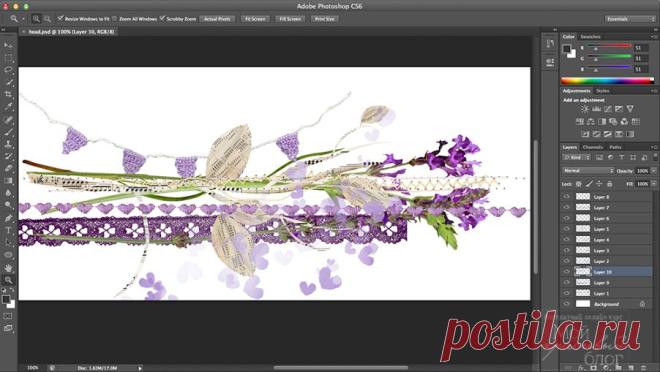Open the Essentials workspace dropdown
This screenshot has height=372, width=660.
click(x=630, y=19)
